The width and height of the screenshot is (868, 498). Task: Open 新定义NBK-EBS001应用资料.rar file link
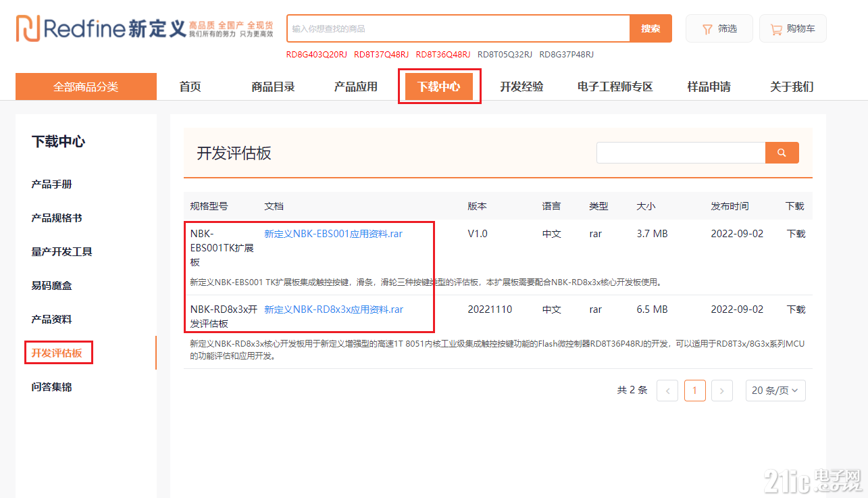point(333,234)
